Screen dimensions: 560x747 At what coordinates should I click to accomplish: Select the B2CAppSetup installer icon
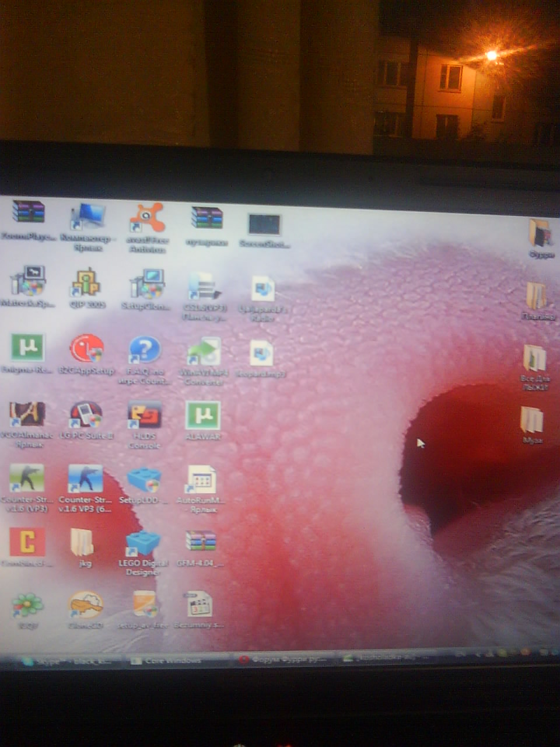point(86,349)
